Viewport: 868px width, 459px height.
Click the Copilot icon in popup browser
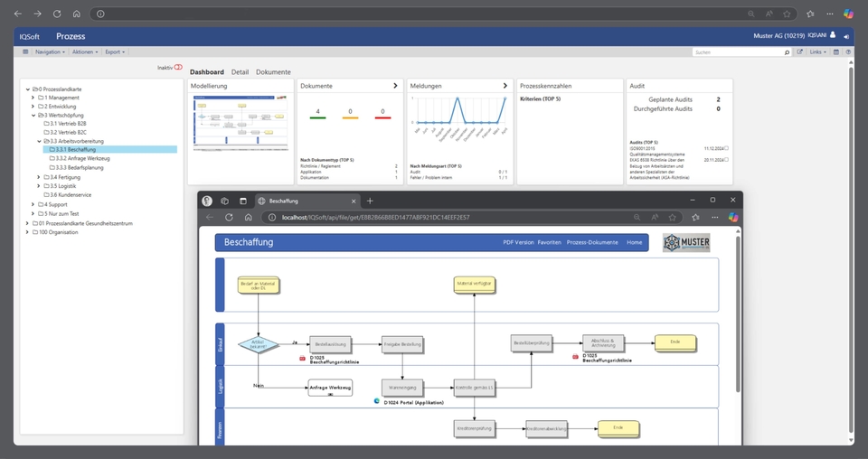733,217
